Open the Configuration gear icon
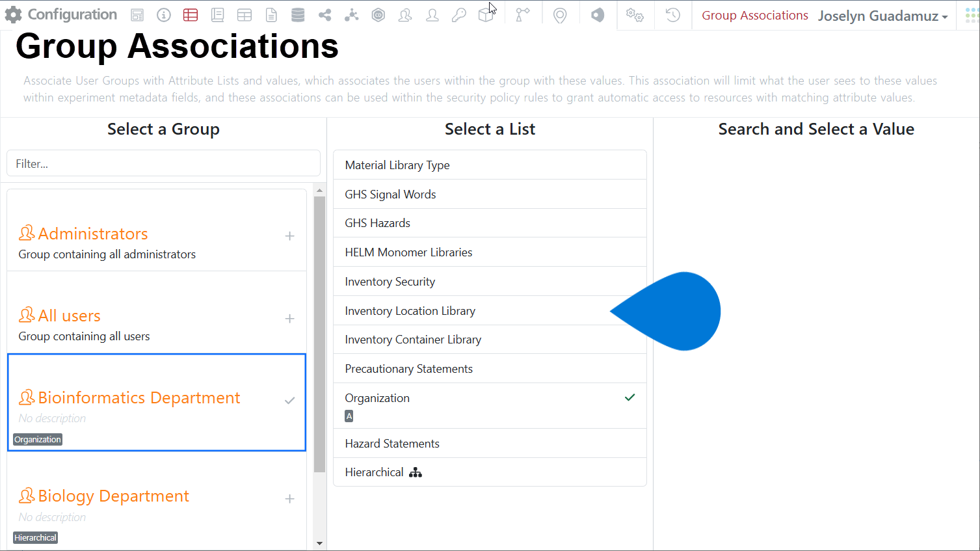The width and height of the screenshot is (980, 551). click(x=13, y=15)
